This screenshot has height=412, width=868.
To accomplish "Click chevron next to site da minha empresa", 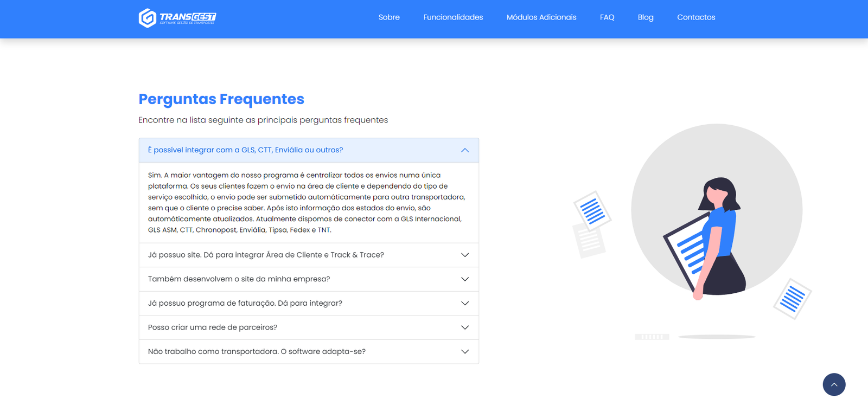I will point(465,279).
